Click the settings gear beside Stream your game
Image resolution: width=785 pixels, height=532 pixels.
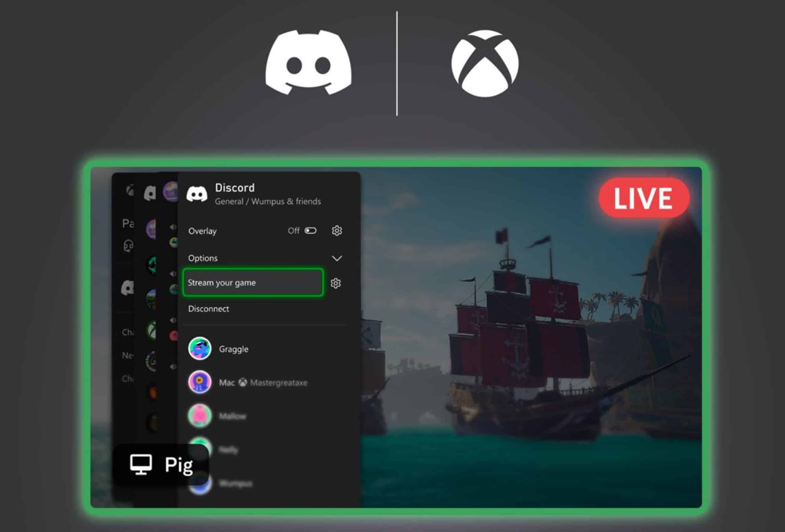tap(337, 282)
